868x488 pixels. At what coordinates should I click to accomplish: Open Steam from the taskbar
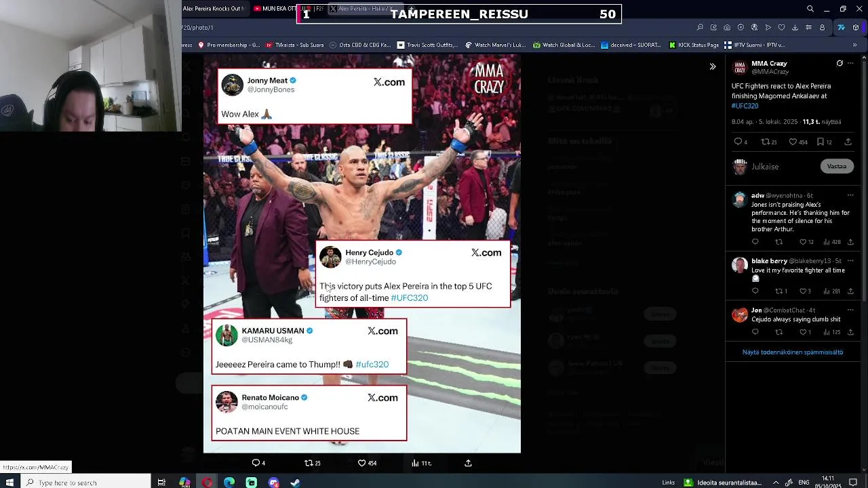[x=295, y=483]
